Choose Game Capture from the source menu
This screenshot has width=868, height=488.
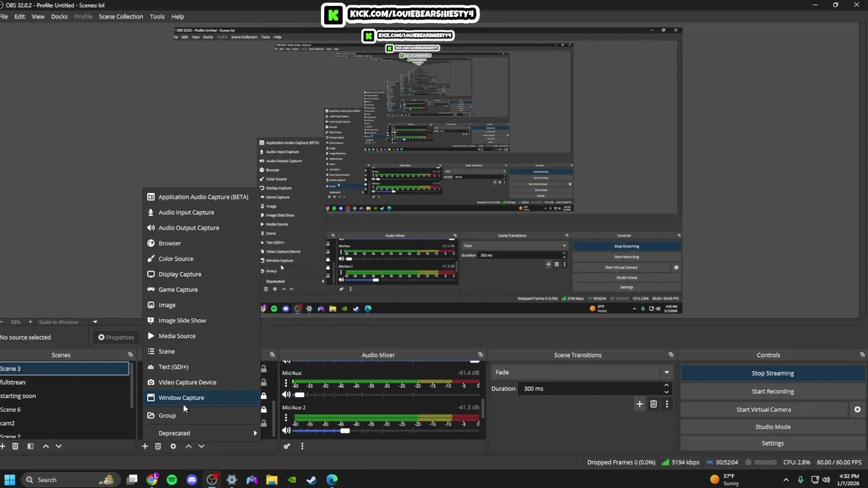(x=202, y=289)
